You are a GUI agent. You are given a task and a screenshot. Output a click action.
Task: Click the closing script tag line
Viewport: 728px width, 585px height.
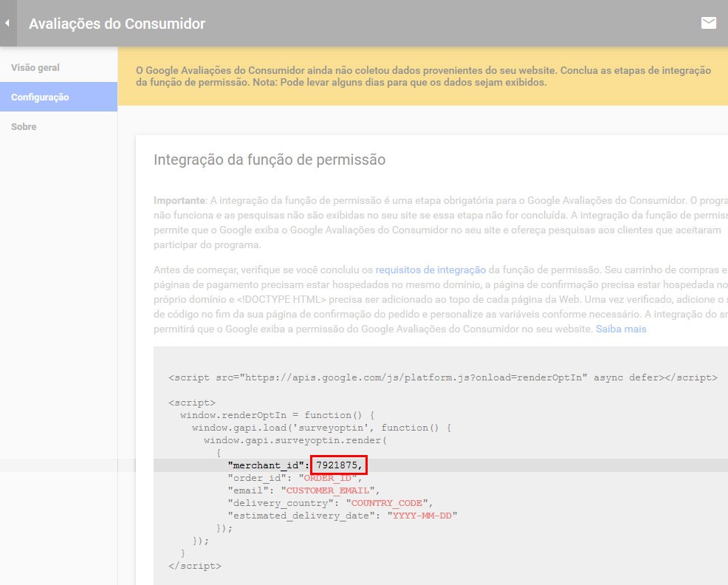(195, 566)
